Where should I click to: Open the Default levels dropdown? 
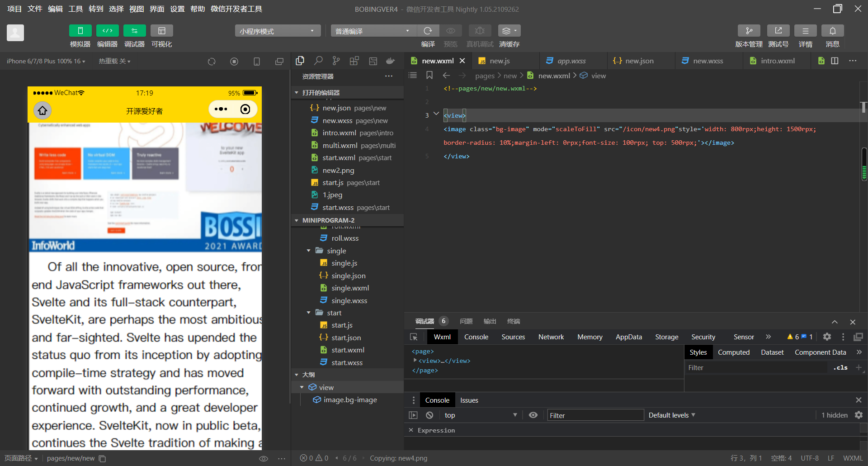[x=671, y=415]
